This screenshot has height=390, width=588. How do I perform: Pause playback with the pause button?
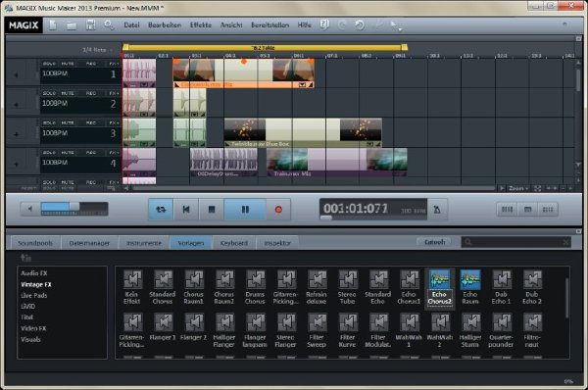pos(245,210)
